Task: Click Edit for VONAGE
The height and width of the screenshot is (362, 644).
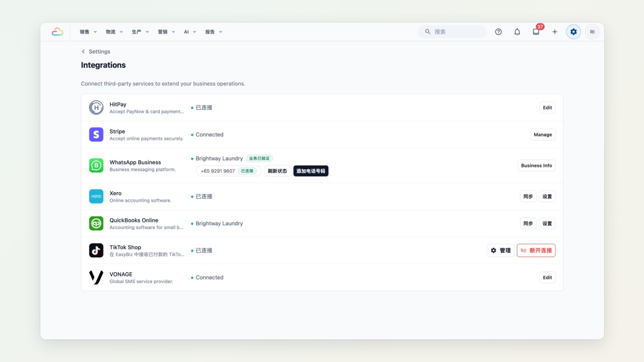Action: point(547,277)
